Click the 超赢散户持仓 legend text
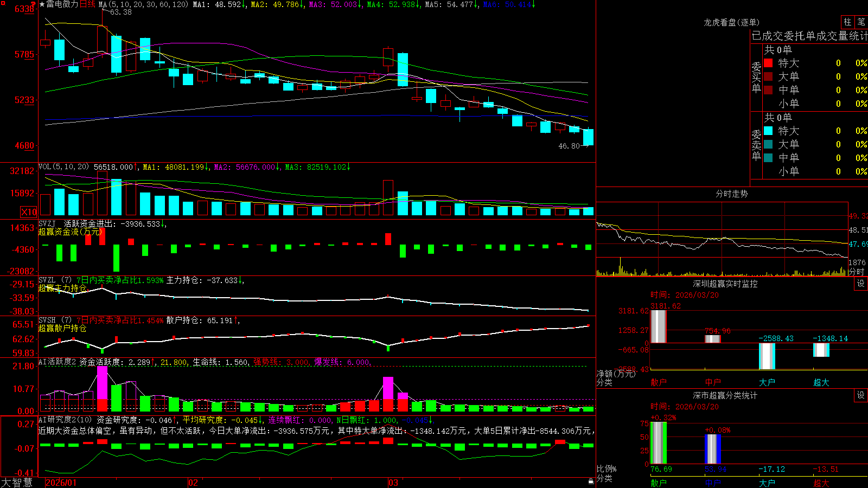This screenshot has width=868, height=488. (x=62, y=328)
